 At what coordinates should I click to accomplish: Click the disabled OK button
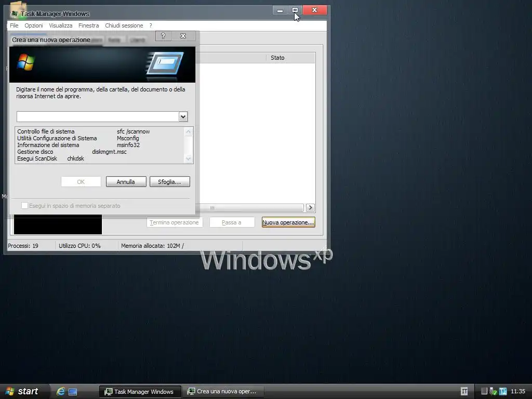[x=81, y=182]
